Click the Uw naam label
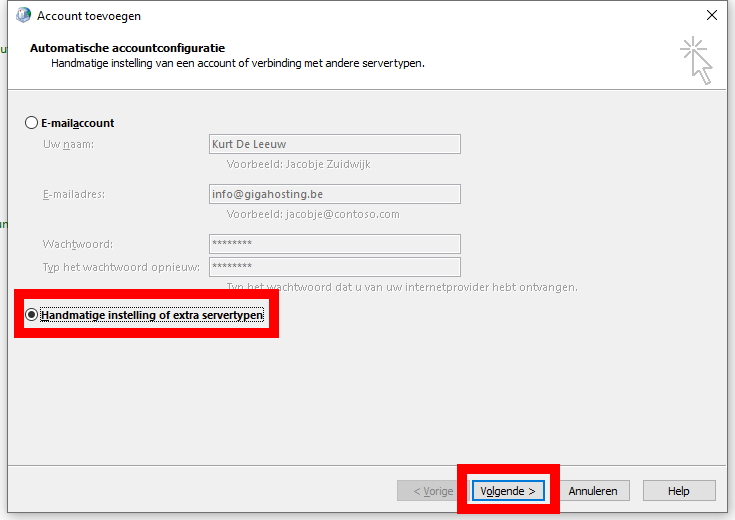735x520 pixels. (62, 144)
